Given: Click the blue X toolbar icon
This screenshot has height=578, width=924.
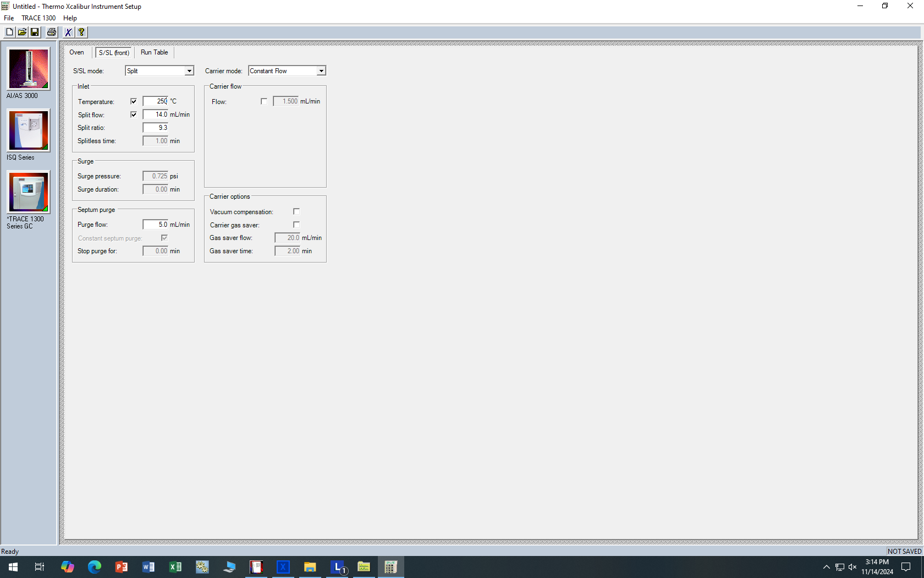Looking at the screenshot, I should 68,32.
